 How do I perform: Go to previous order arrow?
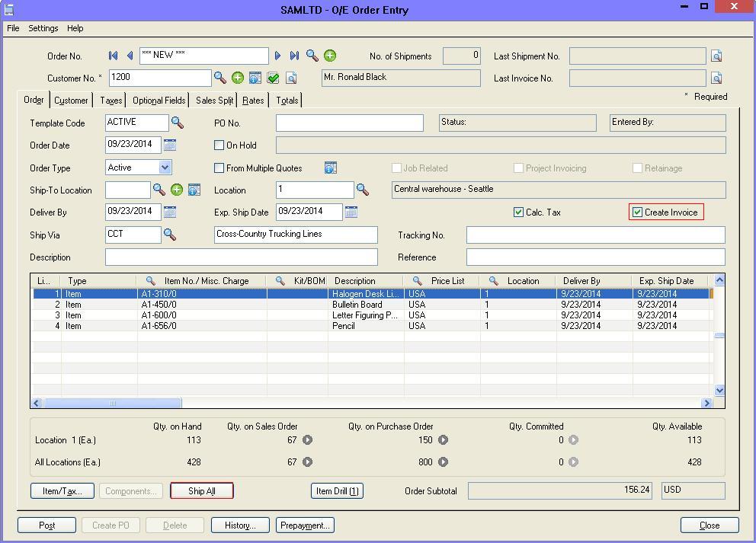coord(130,56)
